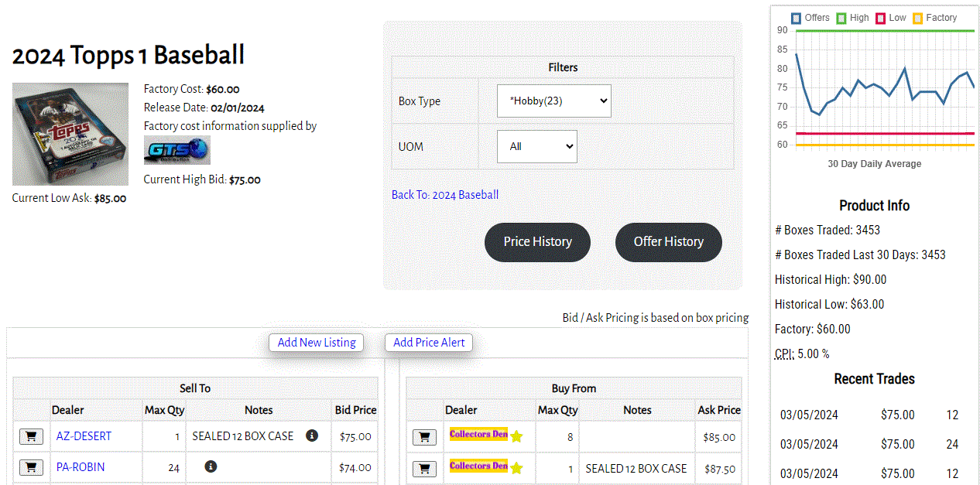Click the Add Price Alert button
Viewport: 980px width, 485px height.
pos(429,343)
